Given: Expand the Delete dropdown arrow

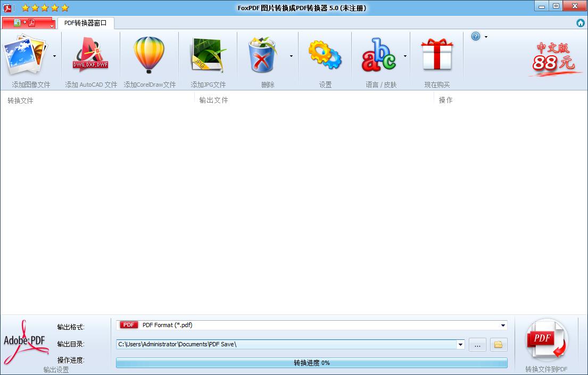Looking at the screenshot, I should [x=292, y=56].
